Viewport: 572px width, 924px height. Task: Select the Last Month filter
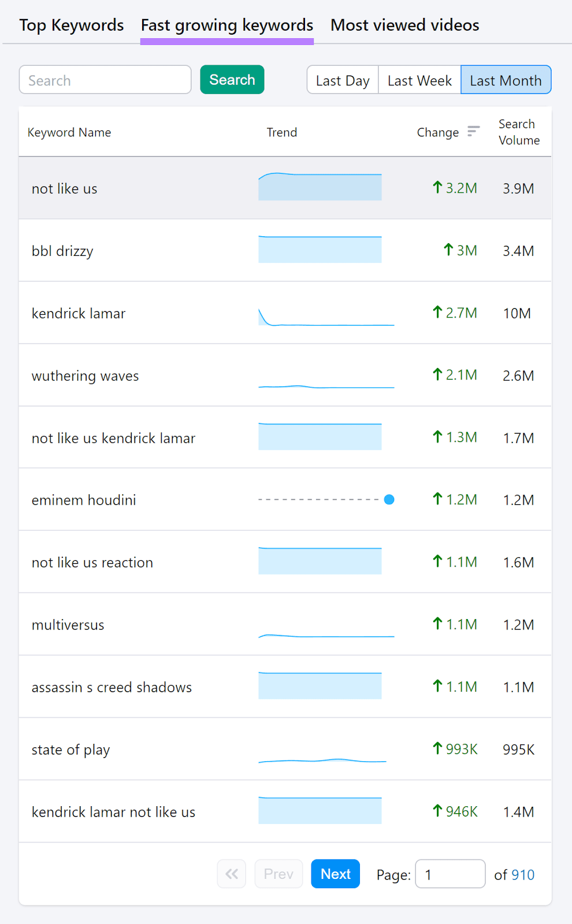[506, 80]
